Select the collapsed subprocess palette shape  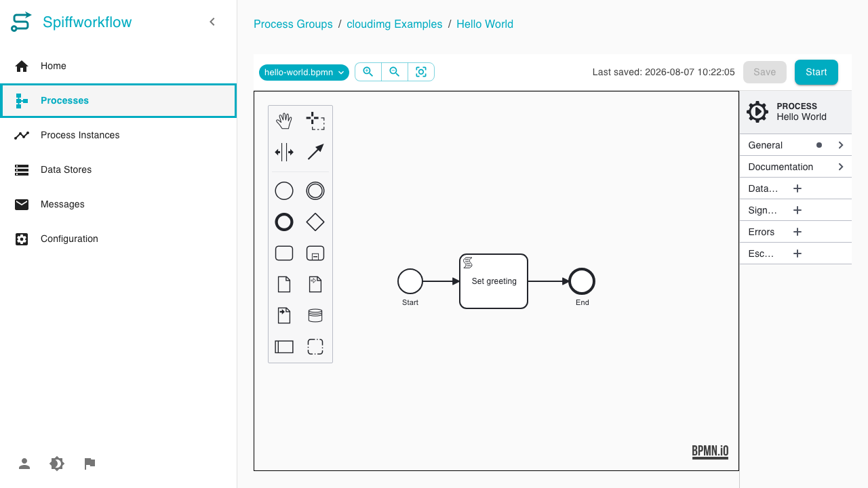(315, 253)
